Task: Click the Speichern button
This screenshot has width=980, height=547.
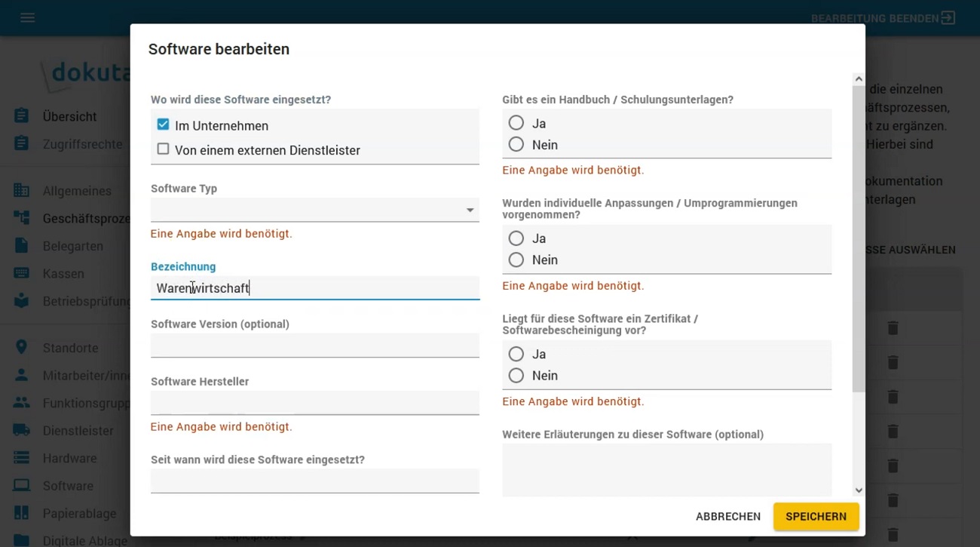Action: [816, 516]
